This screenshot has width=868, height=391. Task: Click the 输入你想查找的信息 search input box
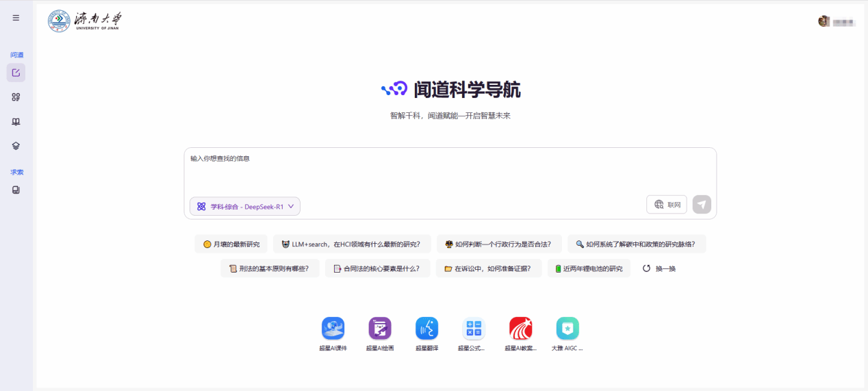pos(449,171)
